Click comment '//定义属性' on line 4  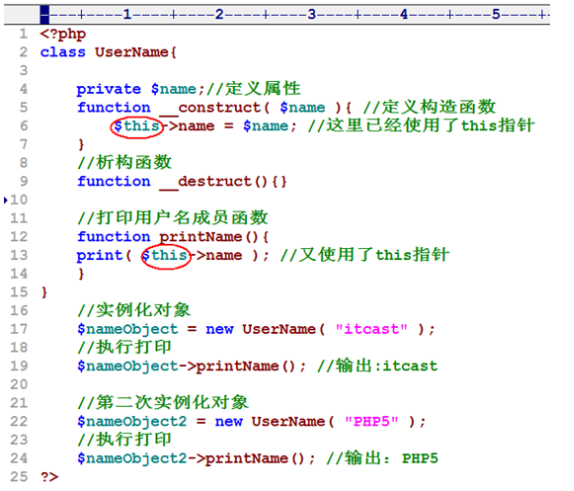click(x=254, y=89)
